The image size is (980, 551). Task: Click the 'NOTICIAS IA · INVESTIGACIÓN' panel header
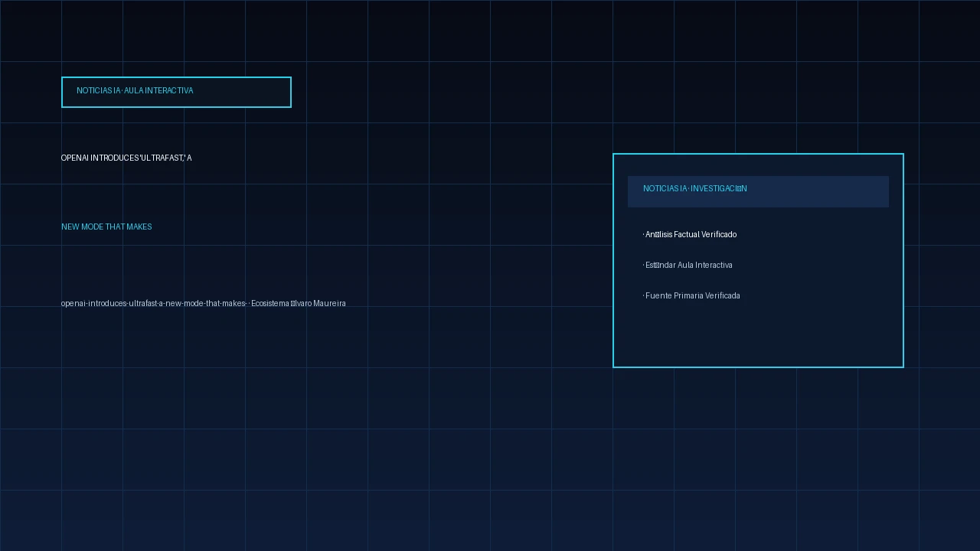pos(758,191)
